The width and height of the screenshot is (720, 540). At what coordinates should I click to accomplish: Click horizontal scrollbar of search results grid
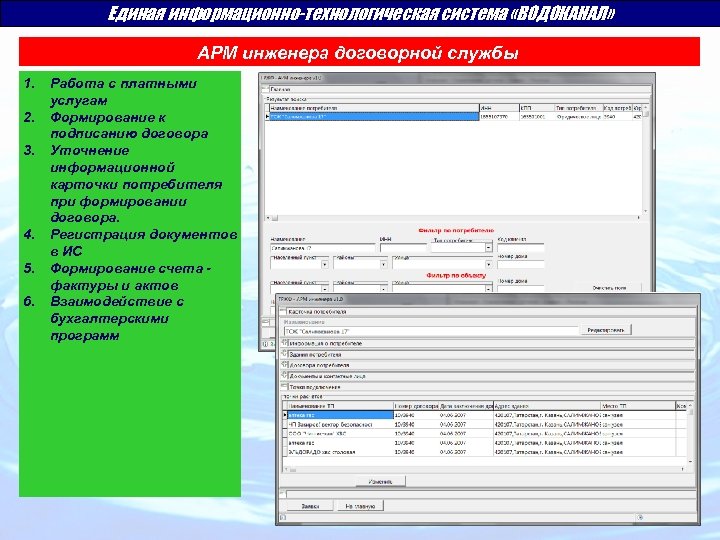pyautogui.click(x=453, y=218)
